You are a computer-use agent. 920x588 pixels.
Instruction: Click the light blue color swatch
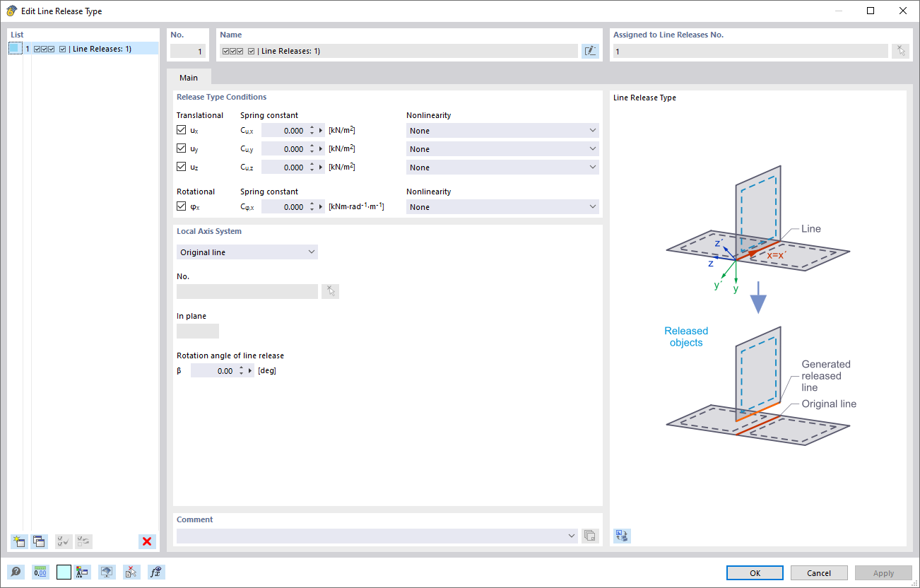pyautogui.click(x=63, y=572)
